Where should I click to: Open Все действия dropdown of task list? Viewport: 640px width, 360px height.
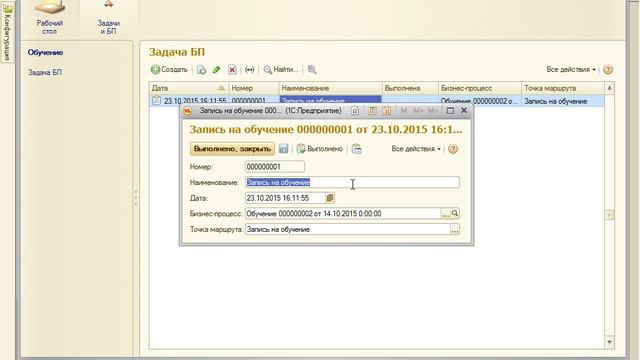pos(571,70)
